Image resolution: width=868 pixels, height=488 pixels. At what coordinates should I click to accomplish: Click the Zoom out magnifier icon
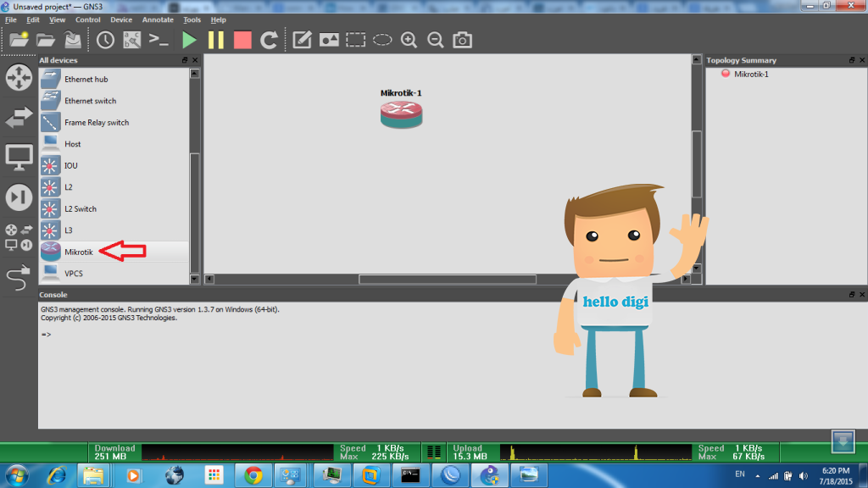[x=436, y=40]
